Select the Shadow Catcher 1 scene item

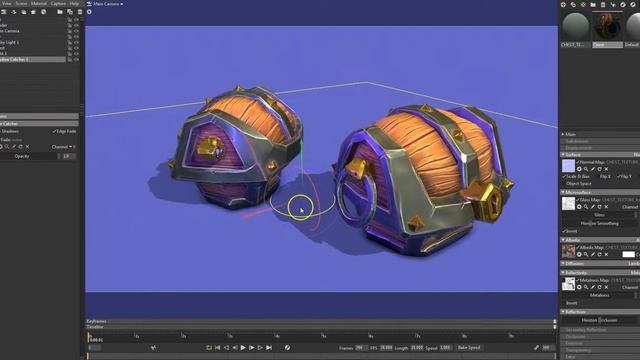click(x=33, y=59)
